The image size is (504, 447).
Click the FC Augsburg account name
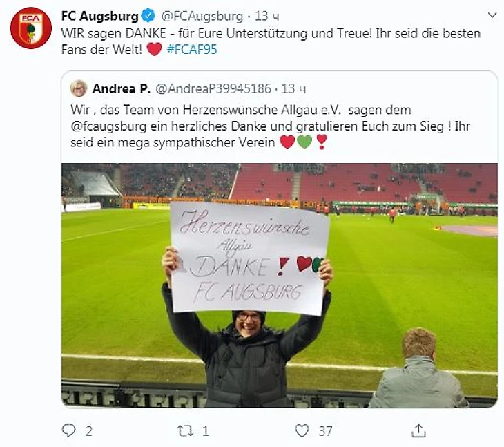99,16
